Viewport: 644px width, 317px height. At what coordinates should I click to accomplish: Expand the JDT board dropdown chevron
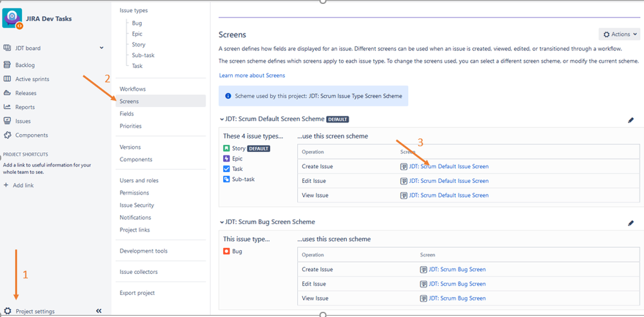tap(101, 48)
